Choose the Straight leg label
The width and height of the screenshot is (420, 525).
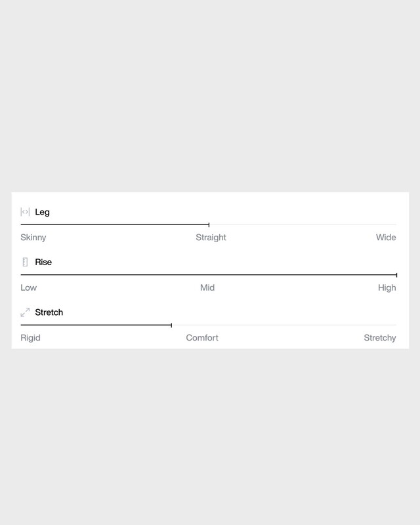211,238
